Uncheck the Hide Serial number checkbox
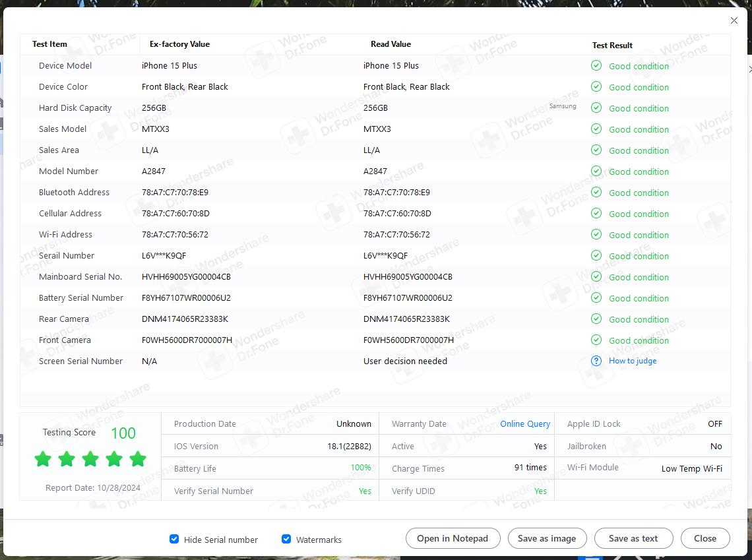 coord(174,539)
